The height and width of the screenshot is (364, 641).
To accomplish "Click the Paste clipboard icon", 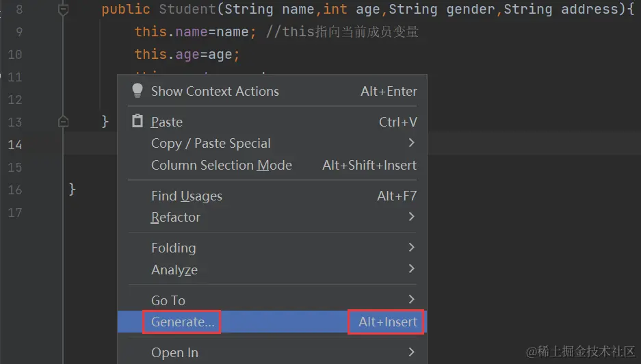I will 138,122.
